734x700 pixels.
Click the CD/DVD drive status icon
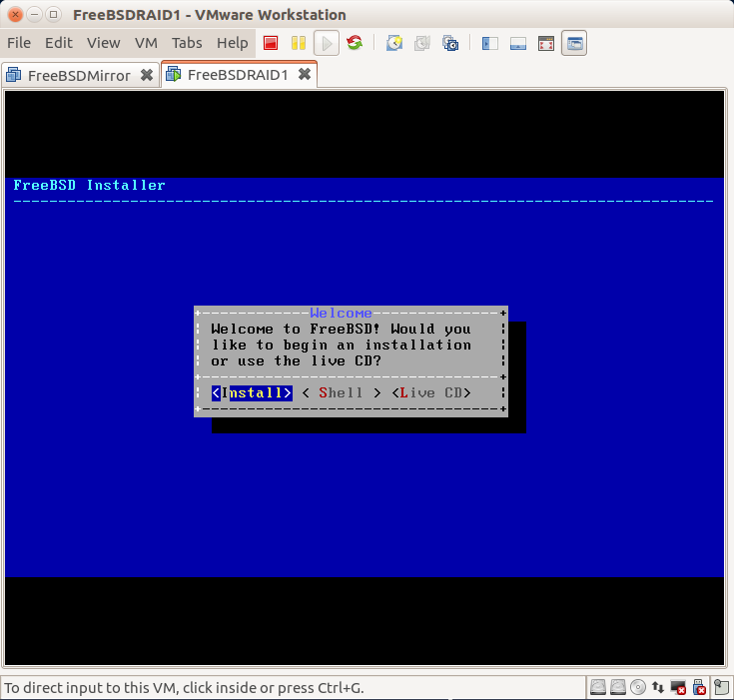(x=638, y=687)
